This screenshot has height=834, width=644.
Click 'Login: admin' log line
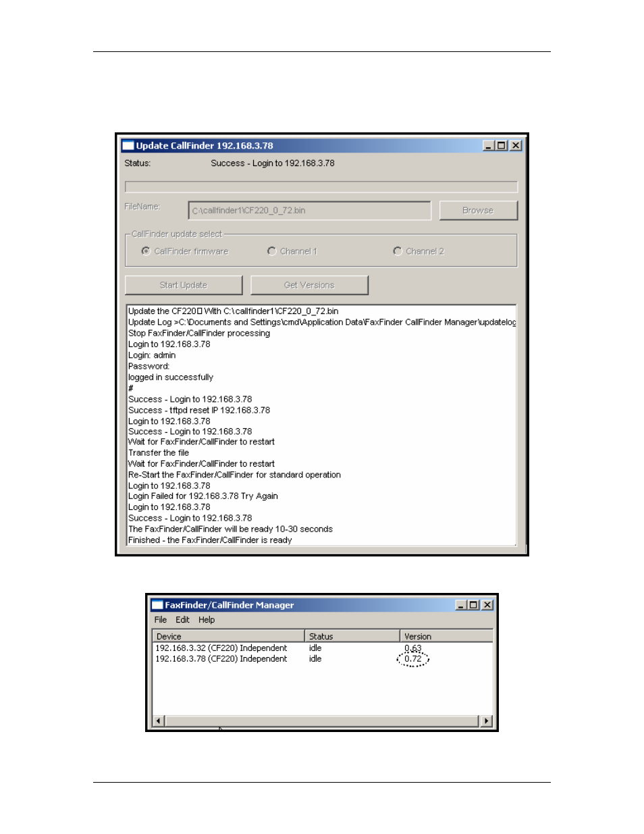tap(152, 355)
